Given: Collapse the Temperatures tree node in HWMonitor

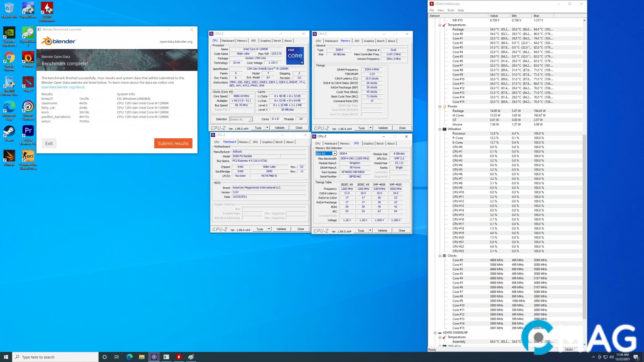Looking at the screenshot, I should pyautogui.click(x=440, y=25).
